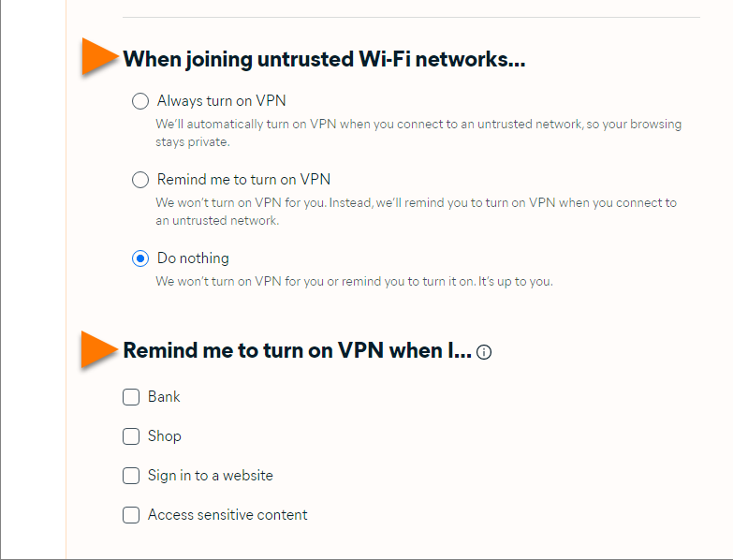The width and height of the screenshot is (733, 560).
Task: Click the "Remind me to turn on VPN when I..." heading
Action: 297,351
